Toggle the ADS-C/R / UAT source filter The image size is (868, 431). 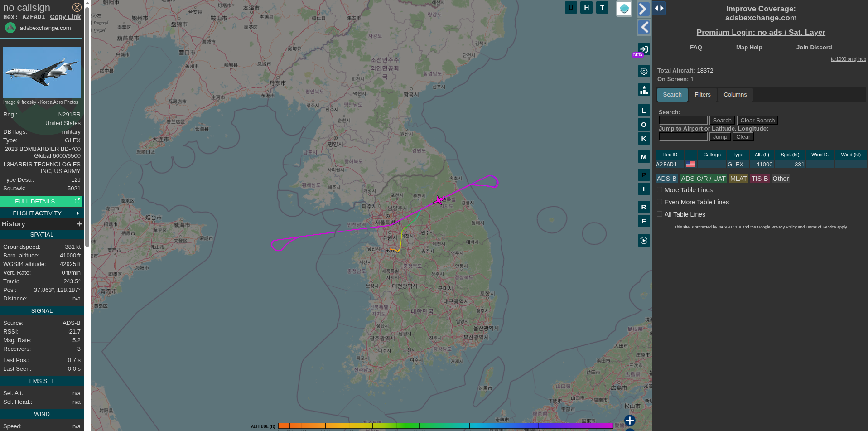pos(703,179)
